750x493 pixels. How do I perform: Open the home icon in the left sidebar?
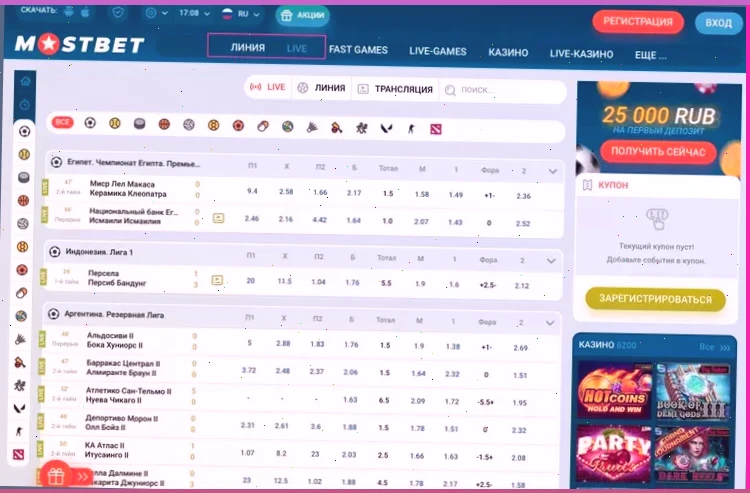(25, 81)
